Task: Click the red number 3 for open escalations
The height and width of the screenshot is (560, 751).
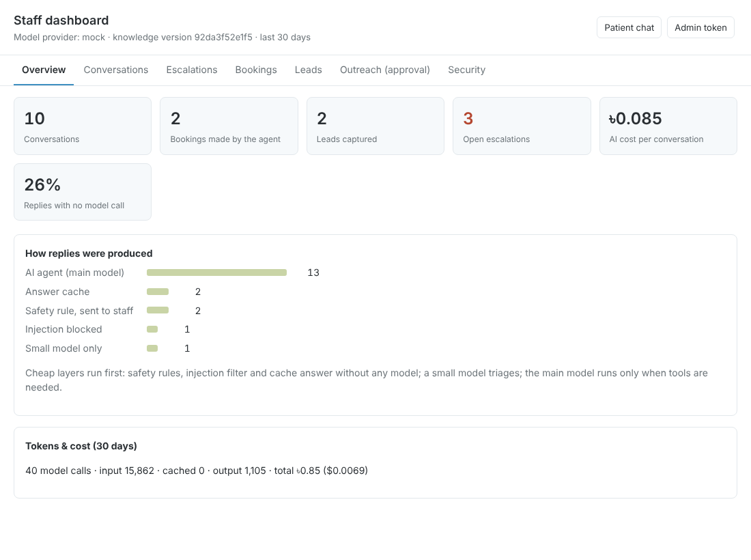Action: click(x=468, y=118)
